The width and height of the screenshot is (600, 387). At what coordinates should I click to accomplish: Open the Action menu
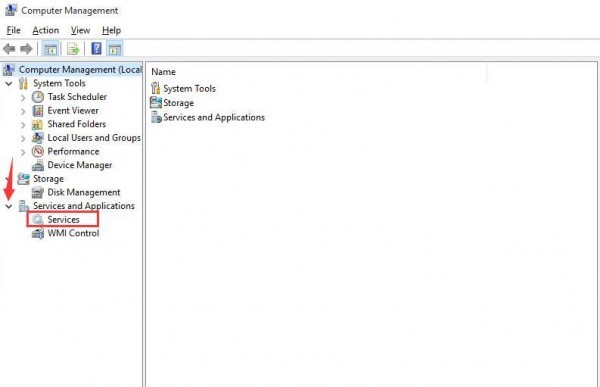coord(46,30)
